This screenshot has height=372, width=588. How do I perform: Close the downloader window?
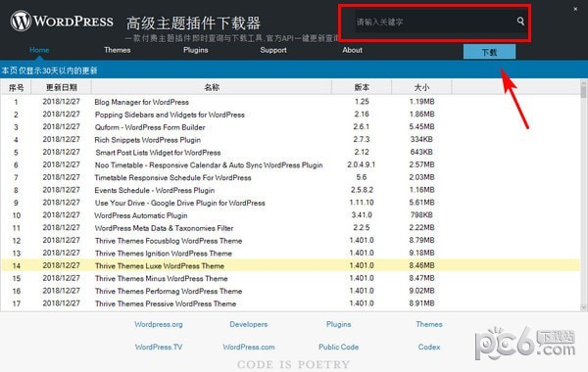click(x=575, y=9)
